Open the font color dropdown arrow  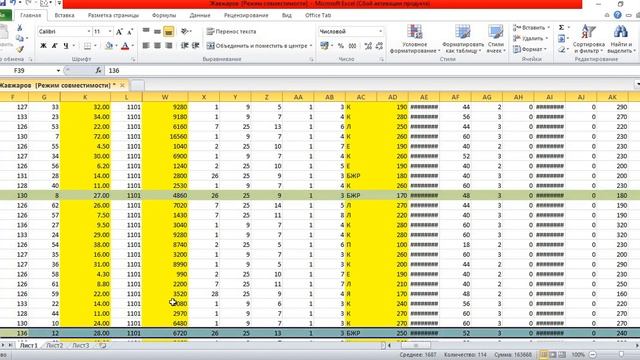(133, 46)
